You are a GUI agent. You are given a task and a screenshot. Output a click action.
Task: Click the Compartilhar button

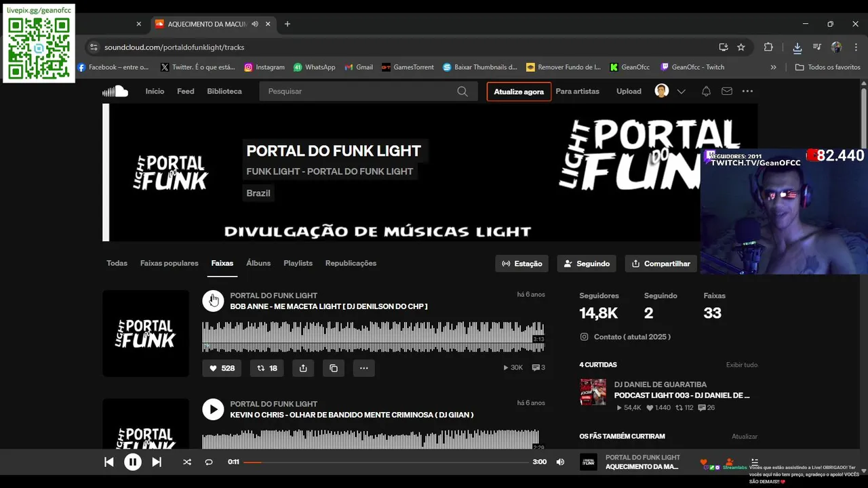pos(660,264)
